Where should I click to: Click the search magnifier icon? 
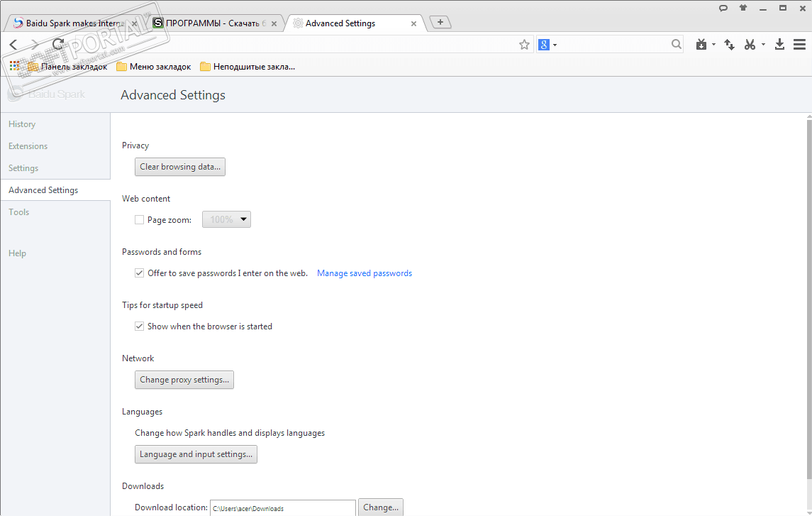click(x=677, y=45)
